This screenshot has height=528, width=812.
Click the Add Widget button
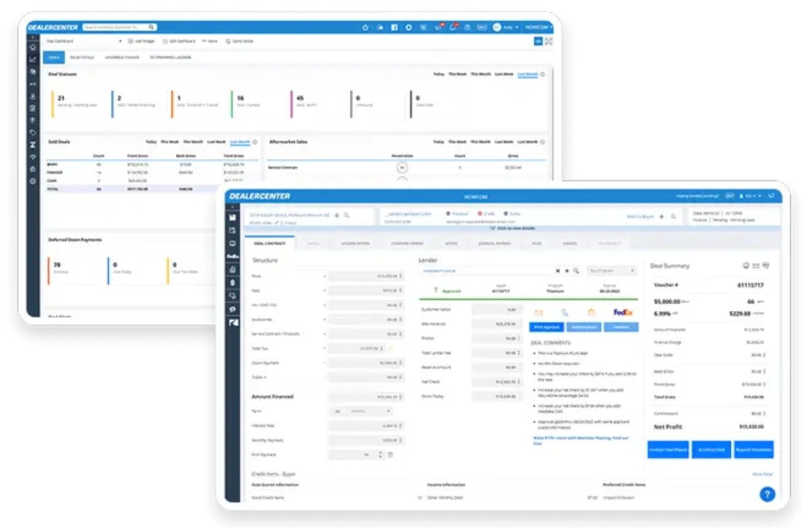[141, 41]
